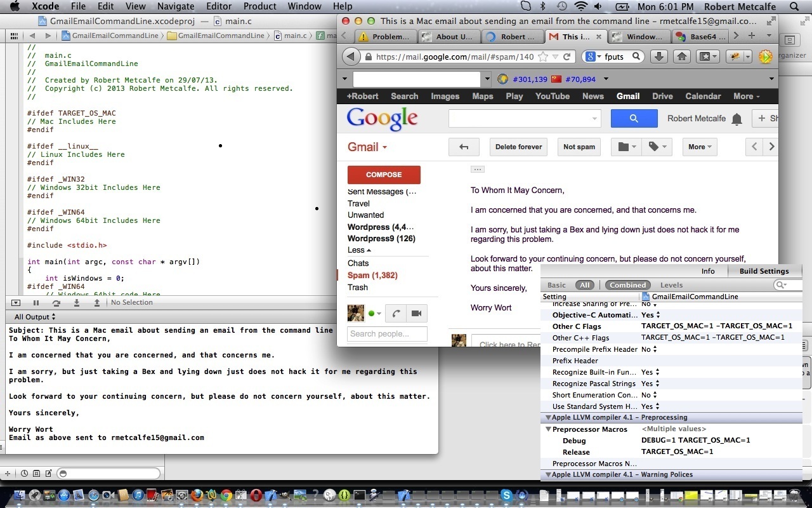812x508 pixels.
Task: Start a video call in Gmail chat
Action: pos(416,313)
